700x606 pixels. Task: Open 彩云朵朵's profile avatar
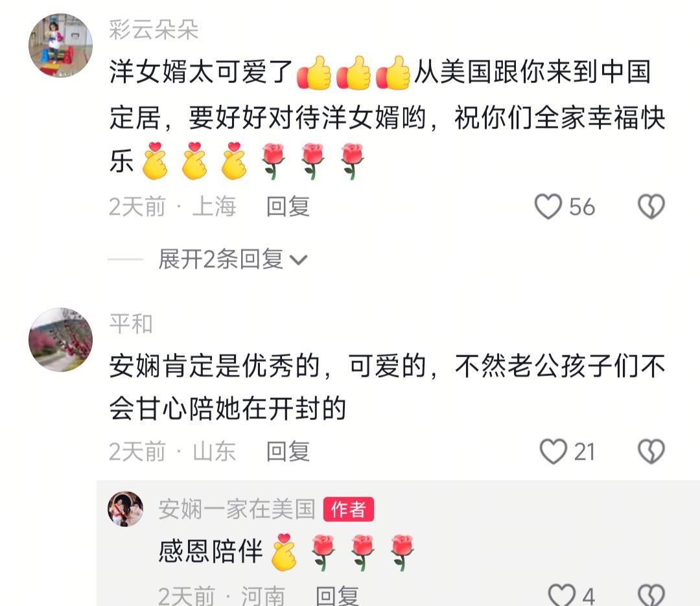61,45
